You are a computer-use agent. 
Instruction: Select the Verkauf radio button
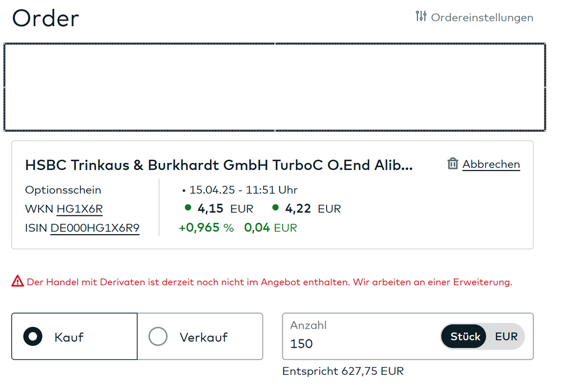click(x=158, y=336)
